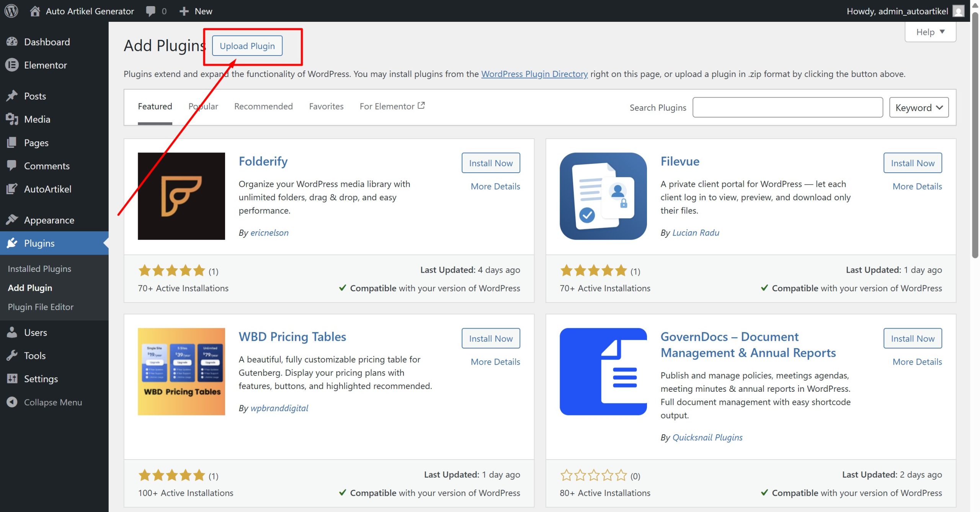Click the Search Plugins input field
This screenshot has height=512, width=980.
click(787, 108)
